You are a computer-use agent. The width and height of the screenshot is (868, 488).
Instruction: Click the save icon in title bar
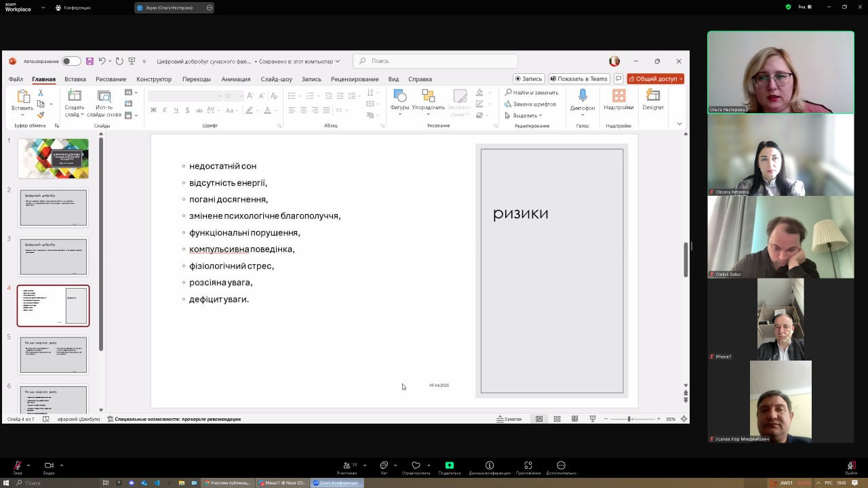[90, 61]
